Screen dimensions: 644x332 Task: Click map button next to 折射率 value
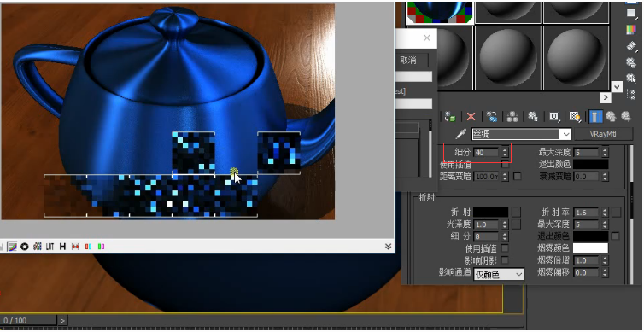[616, 213]
